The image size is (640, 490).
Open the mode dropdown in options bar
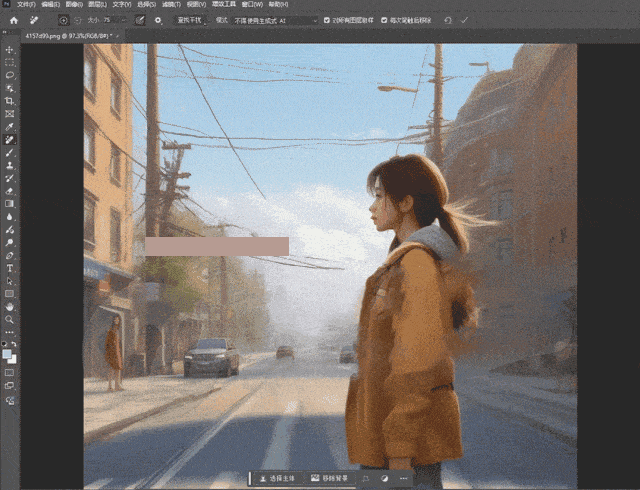tap(275, 20)
